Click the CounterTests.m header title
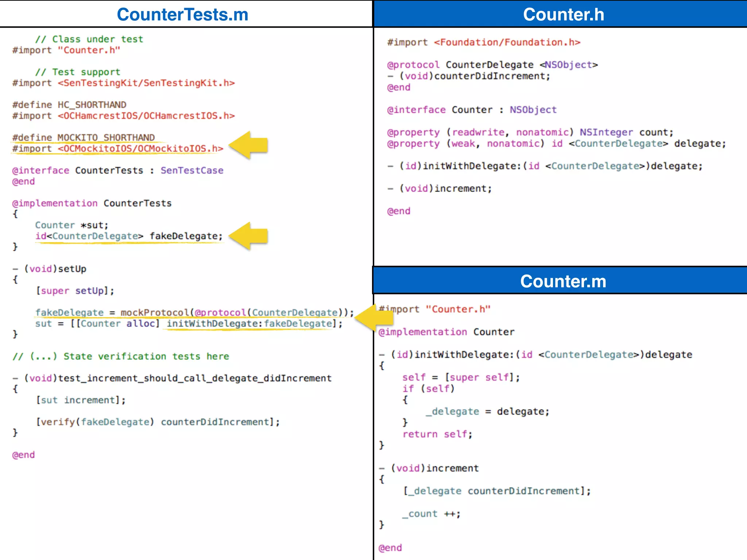The image size is (747, 560). pyautogui.click(x=182, y=15)
